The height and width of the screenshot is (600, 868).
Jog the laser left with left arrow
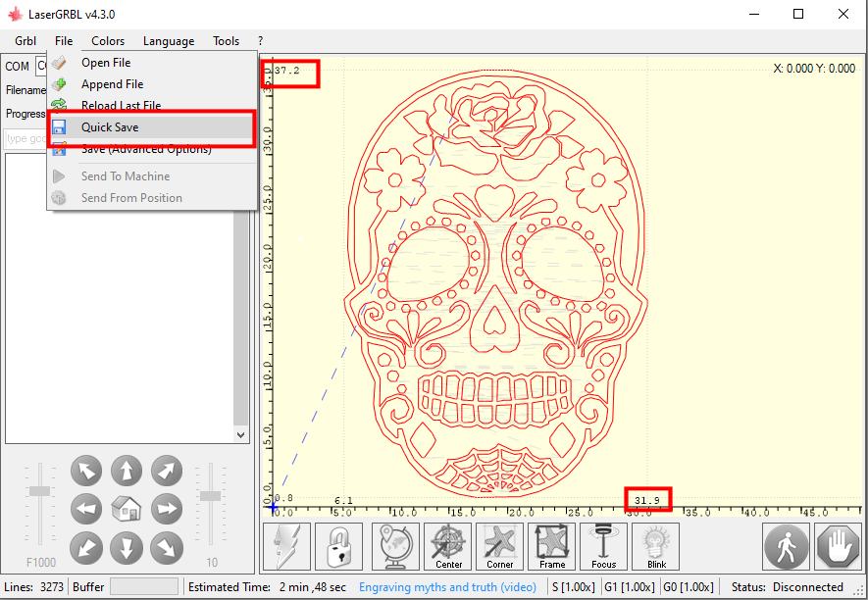click(x=86, y=509)
